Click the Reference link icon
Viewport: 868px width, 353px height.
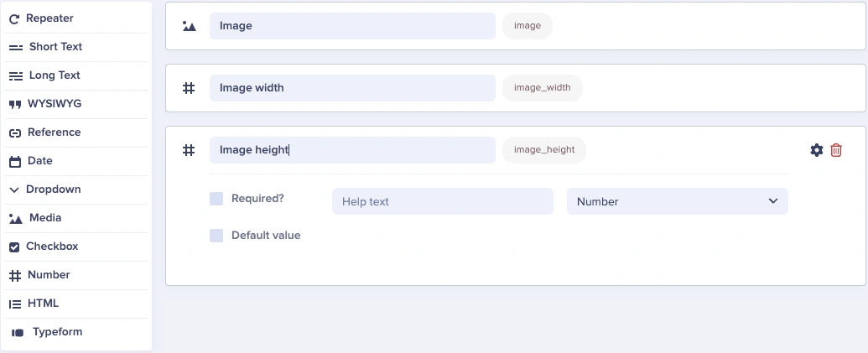(x=14, y=132)
